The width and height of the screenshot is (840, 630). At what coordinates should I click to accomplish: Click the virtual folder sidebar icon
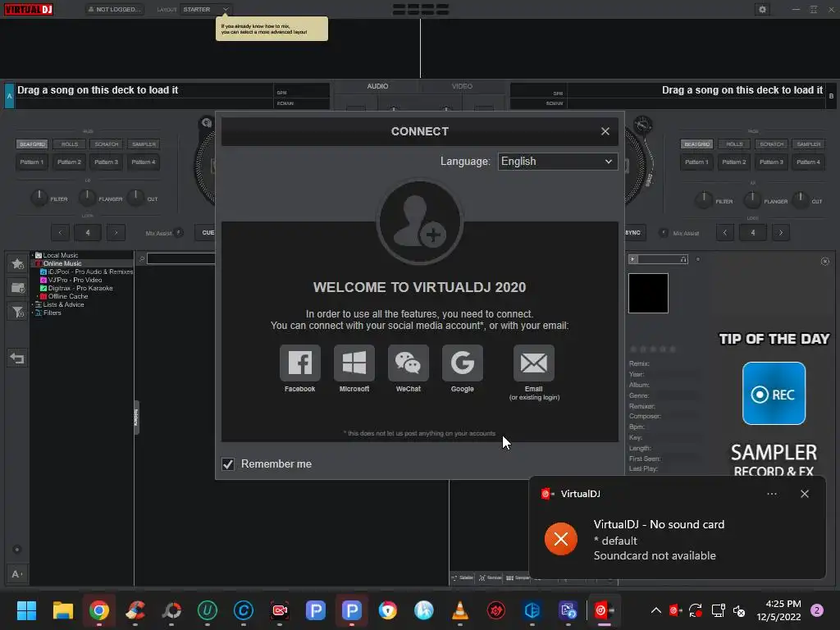(x=17, y=288)
